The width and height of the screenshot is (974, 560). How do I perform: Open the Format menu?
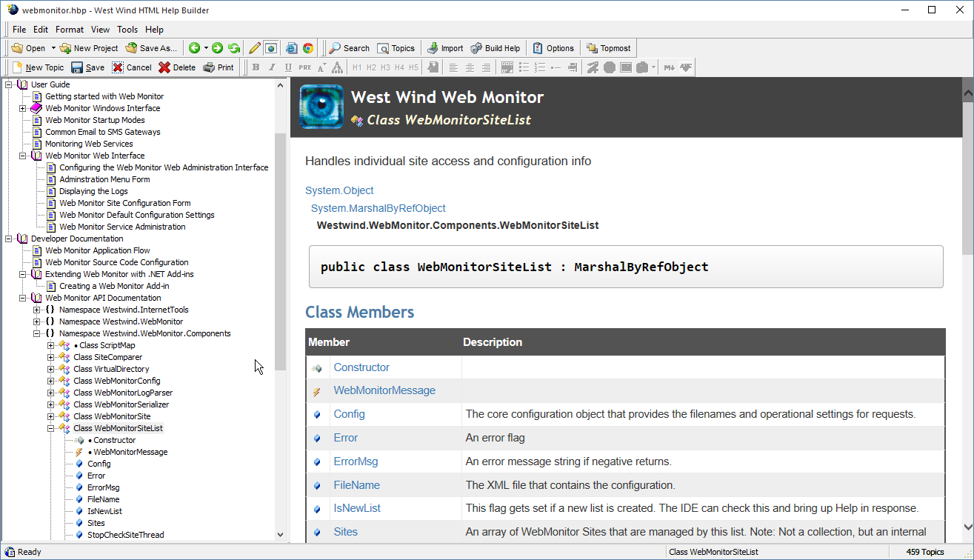[70, 30]
